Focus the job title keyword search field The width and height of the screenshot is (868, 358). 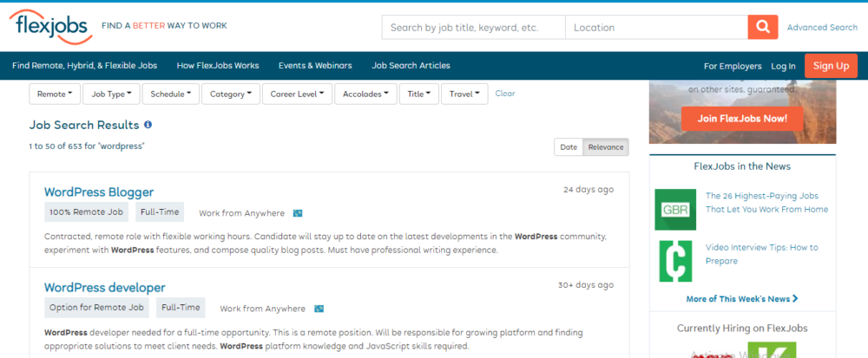tap(473, 27)
